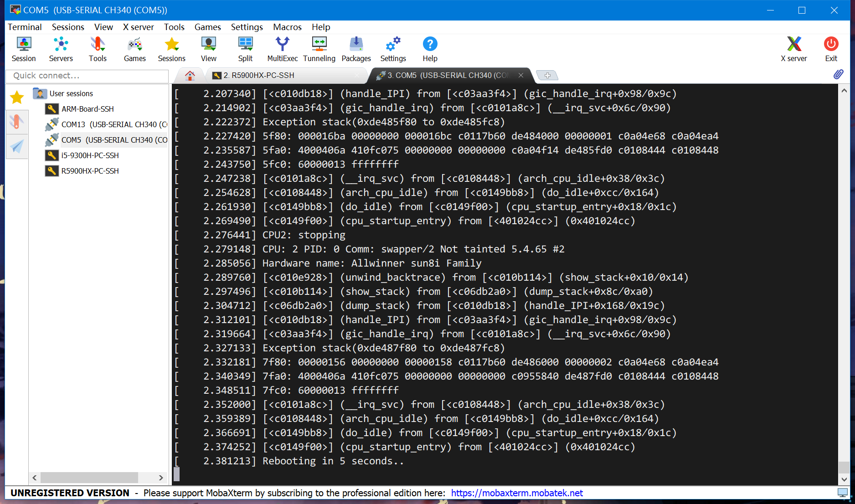Click the 'Rebooting in 5 seconds..' line

click(x=333, y=461)
